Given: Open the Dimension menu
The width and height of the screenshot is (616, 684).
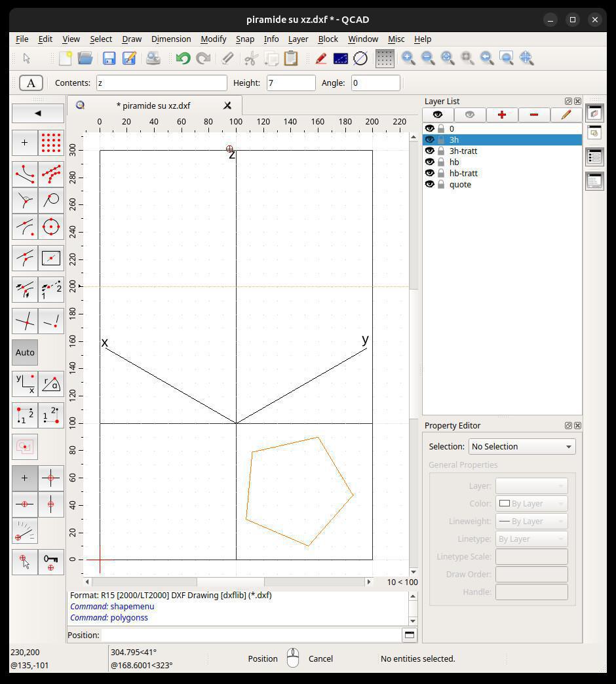Looking at the screenshot, I should [171, 39].
